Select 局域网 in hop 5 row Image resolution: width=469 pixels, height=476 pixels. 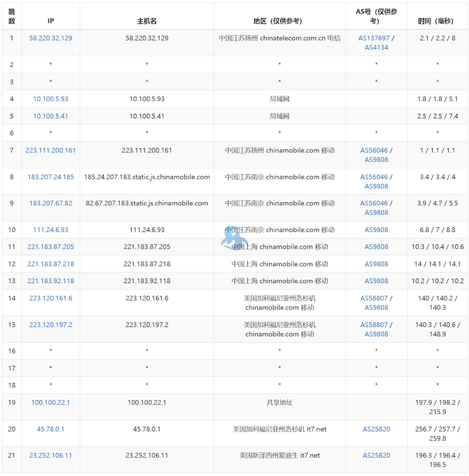click(280, 116)
